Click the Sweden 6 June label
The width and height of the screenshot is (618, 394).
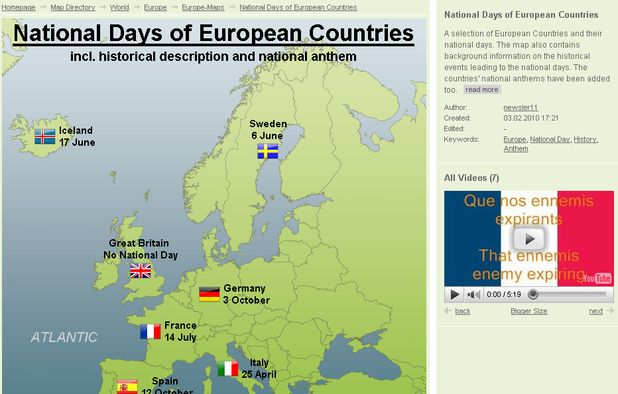(268, 130)
